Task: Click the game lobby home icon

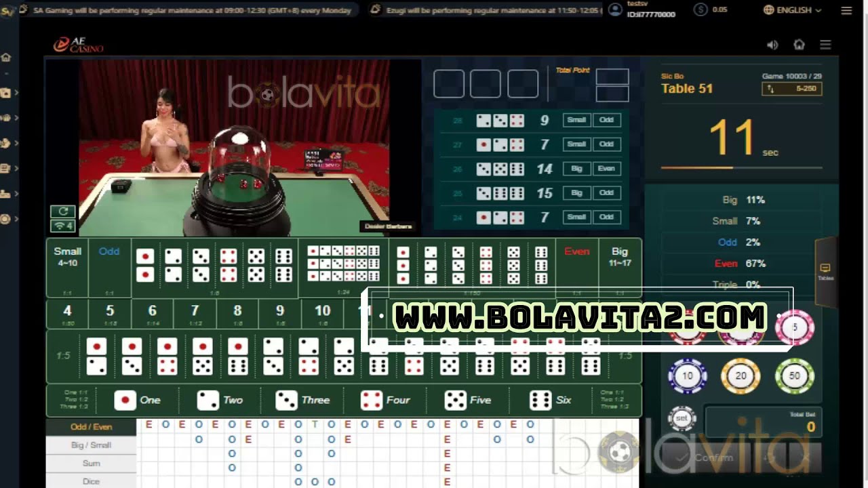Action: click(799, 45)
